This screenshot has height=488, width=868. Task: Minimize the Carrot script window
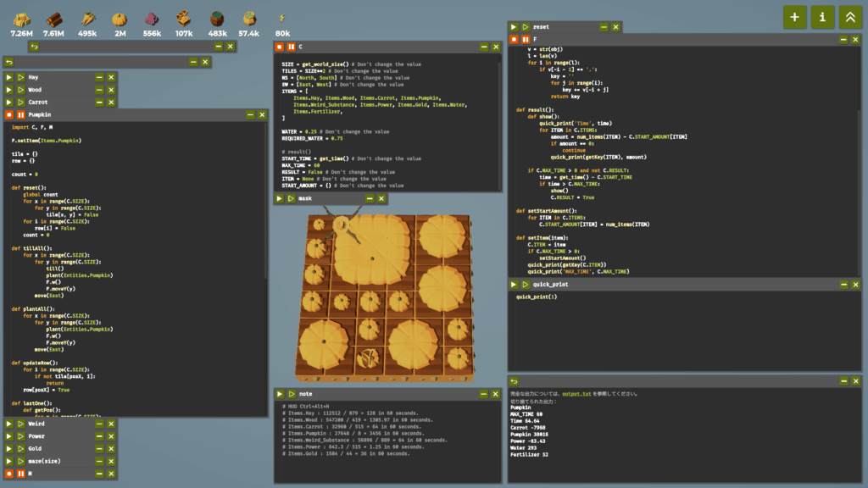coord(99,102)
